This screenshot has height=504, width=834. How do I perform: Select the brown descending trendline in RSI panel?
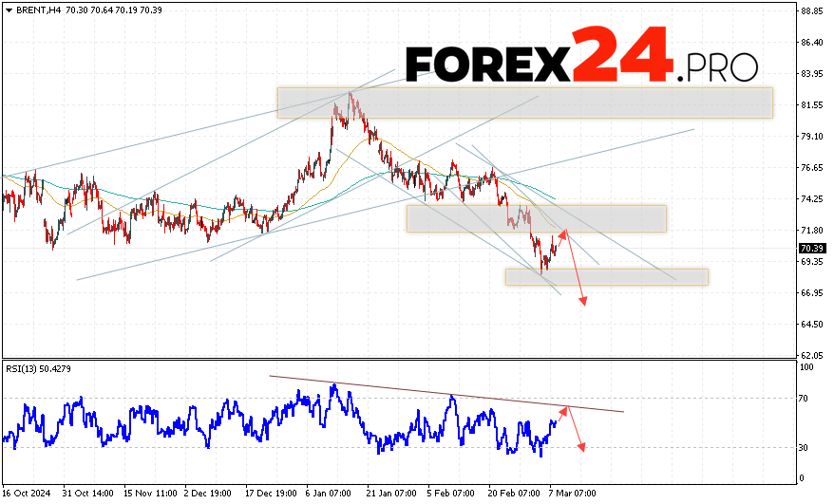point(446,394)
